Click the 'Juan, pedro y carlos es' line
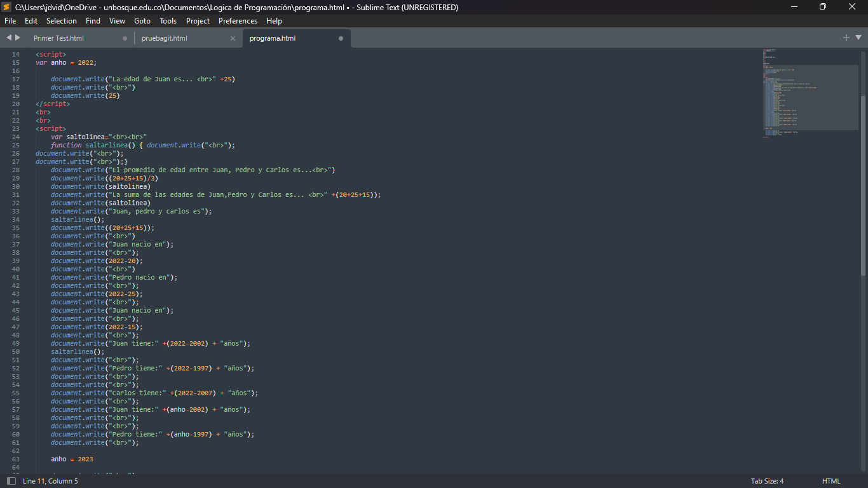The image size is (868, 488). point(132,212)
